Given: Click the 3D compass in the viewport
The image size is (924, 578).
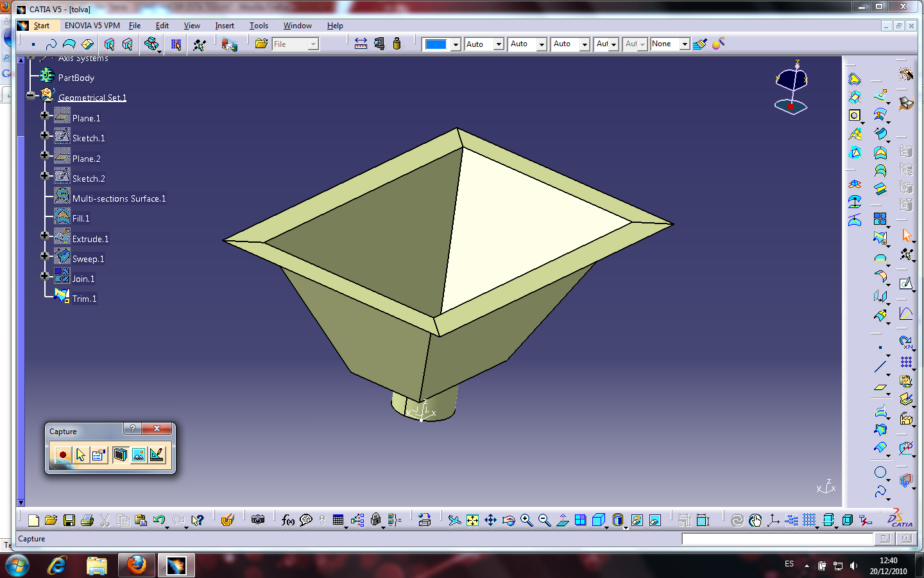Looking at the screenshot, I should (x=792, y=89).
